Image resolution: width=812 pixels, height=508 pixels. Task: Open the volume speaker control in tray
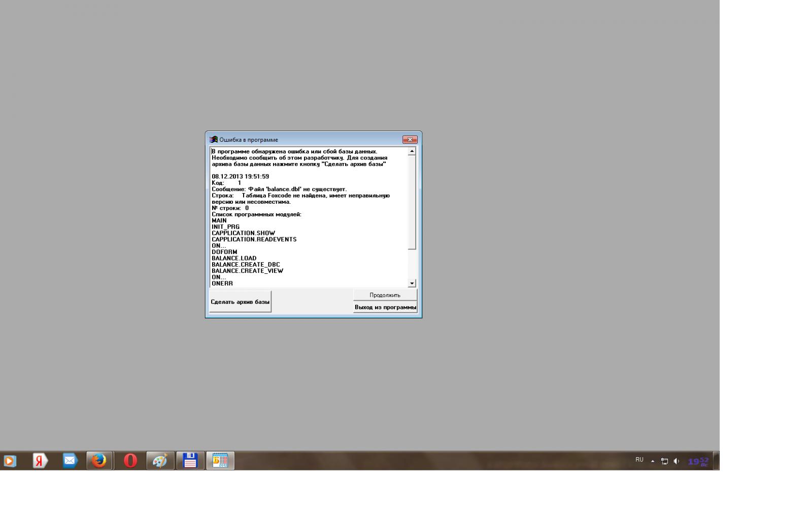[676, 461]
